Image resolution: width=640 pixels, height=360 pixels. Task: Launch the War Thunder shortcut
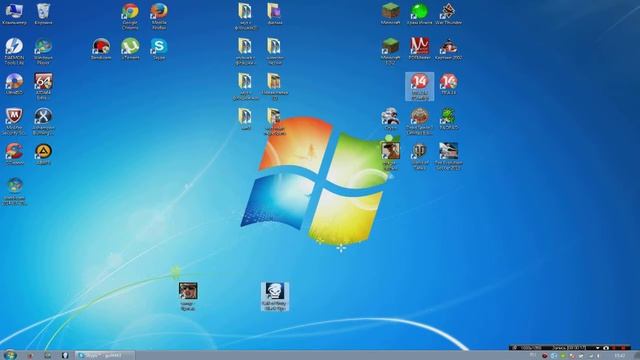pos(448,14)
